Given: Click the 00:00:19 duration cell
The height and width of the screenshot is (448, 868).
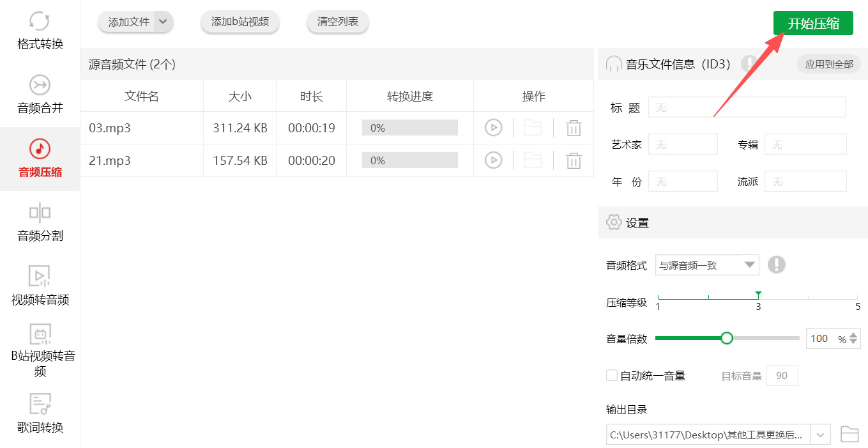Looking at the screenshot, I should pyautogui.click(x=312, y=128).
